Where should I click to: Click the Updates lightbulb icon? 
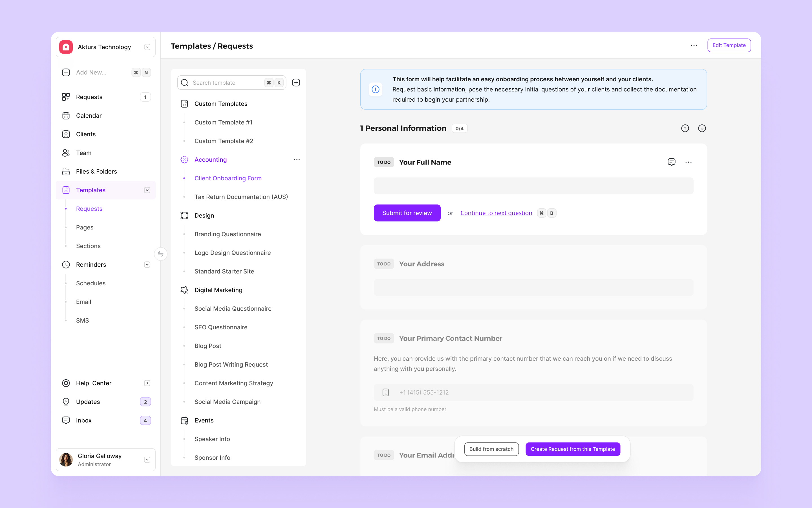click(x=66, y=402)
